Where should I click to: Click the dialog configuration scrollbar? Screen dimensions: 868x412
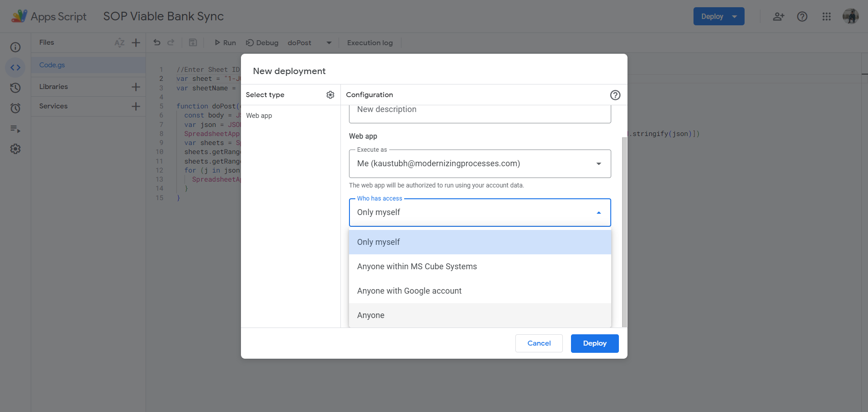[624, 231]
